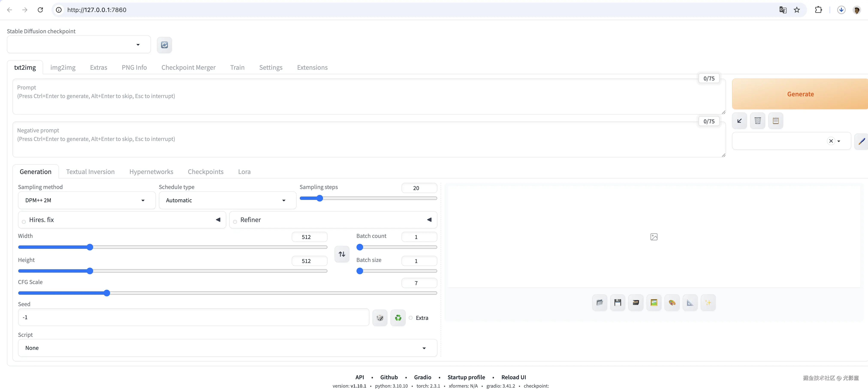Image resolution: width=868 pixels, height=390 pixels.
Task: Open the Lora tab
Action: (x=244, y=172)
